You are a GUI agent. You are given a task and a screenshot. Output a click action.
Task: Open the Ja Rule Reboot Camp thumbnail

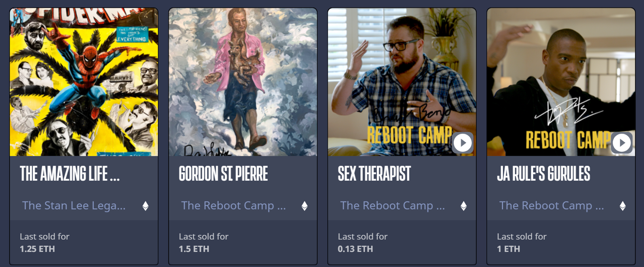561,82
